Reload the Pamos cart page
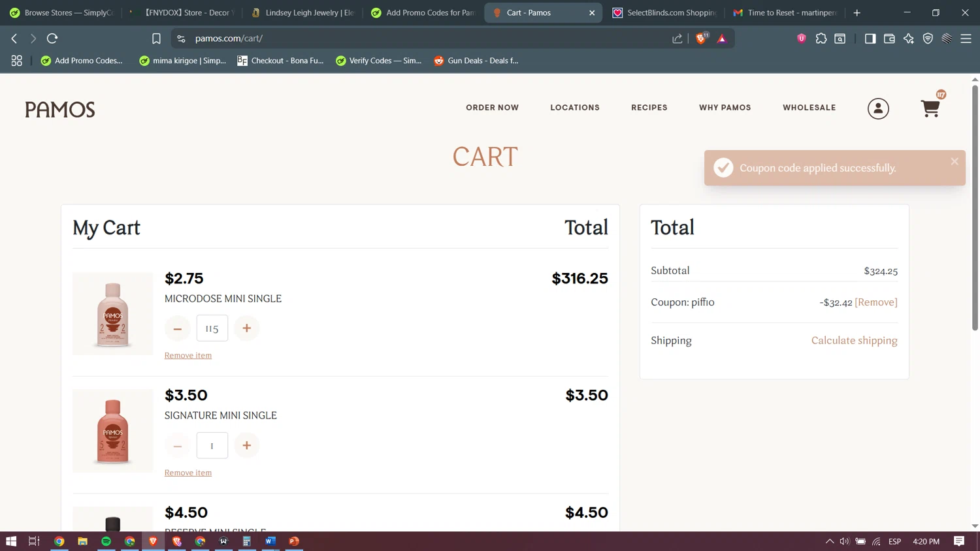 [x=52, y=39]
